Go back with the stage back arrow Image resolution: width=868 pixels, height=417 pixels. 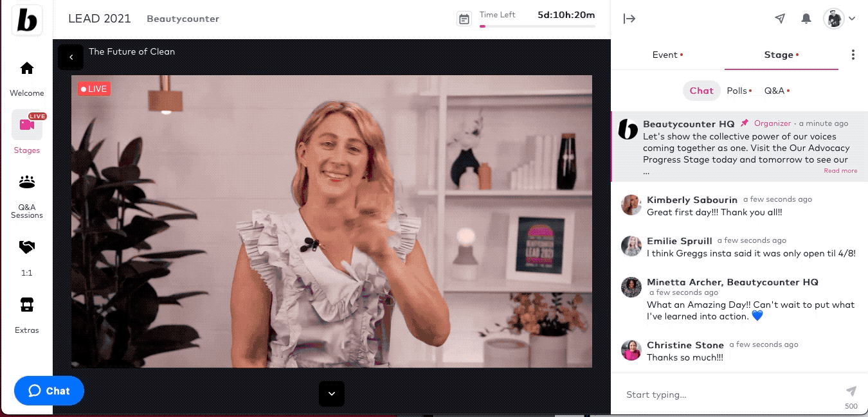71,57
